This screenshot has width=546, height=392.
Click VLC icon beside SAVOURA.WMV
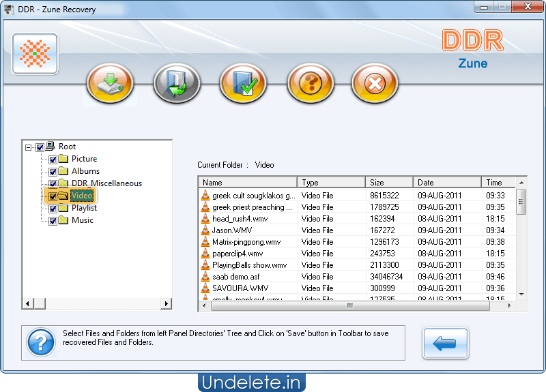(205, 288)
